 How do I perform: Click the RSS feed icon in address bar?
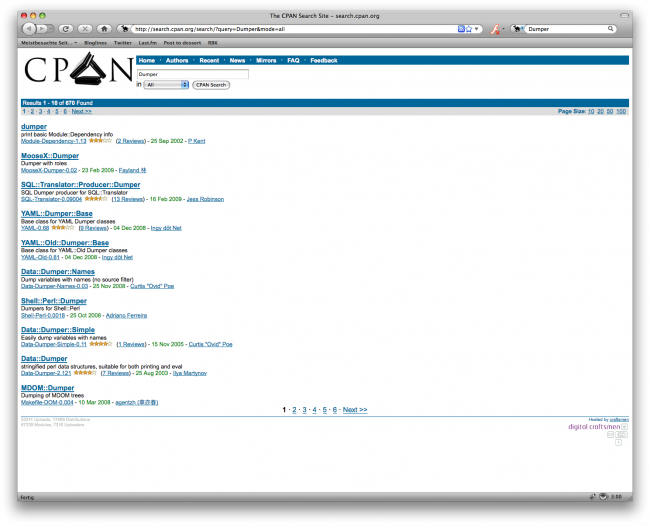[x=461, y=29]
